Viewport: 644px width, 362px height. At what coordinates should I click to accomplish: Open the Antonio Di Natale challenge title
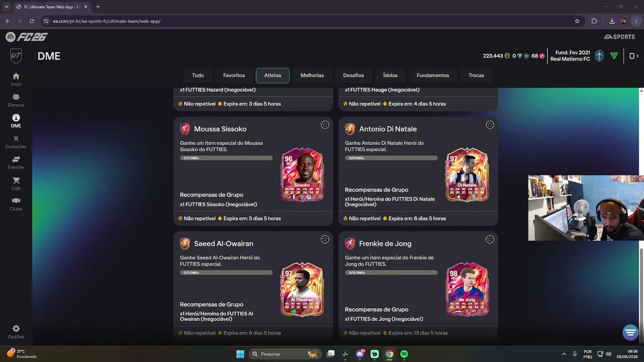(388, 129)
